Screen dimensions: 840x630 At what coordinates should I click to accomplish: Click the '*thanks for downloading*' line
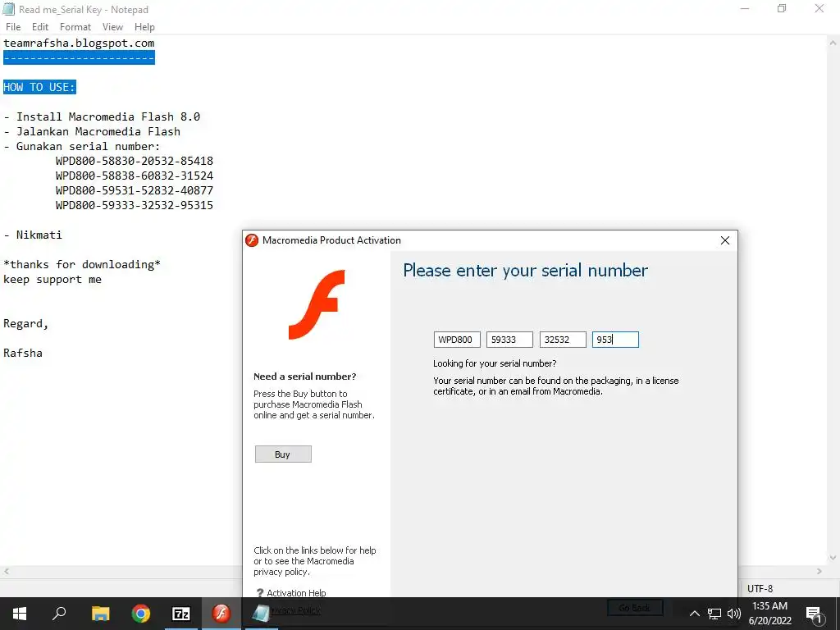point(82,264)
